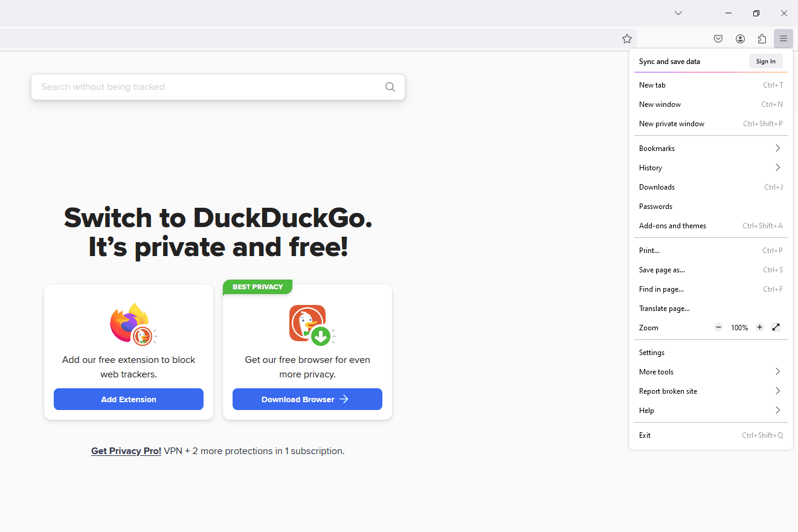Reset zoom via the 100% label
This screenshot has height=532, width=798.
pos(739,328)
